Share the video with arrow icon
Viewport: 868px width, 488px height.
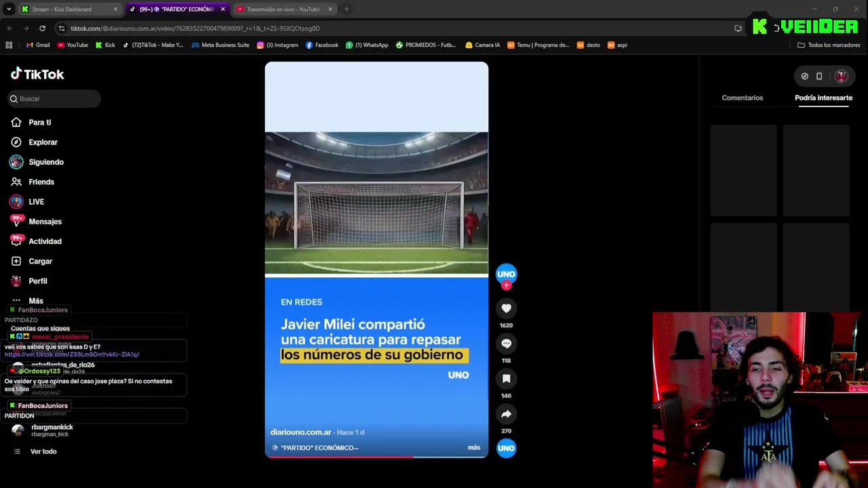coord(506,414)
